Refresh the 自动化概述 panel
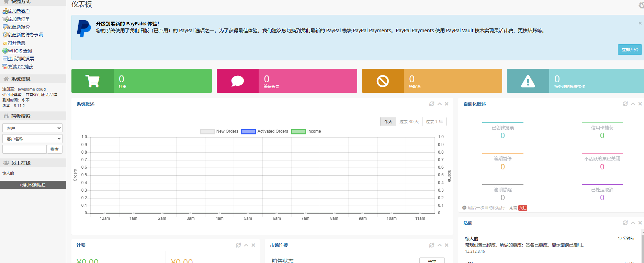The image size is (644, 263). click(x=625, y=104)
